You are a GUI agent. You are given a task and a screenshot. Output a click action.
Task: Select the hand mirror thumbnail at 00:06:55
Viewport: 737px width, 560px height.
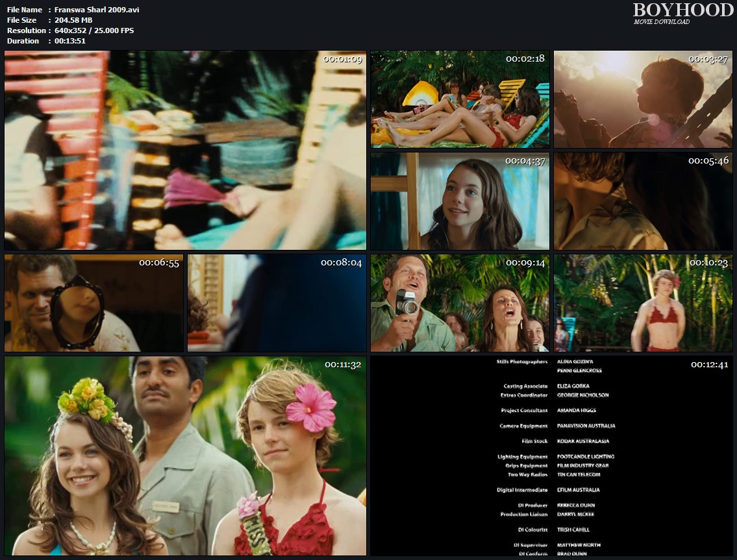point(94,303)
